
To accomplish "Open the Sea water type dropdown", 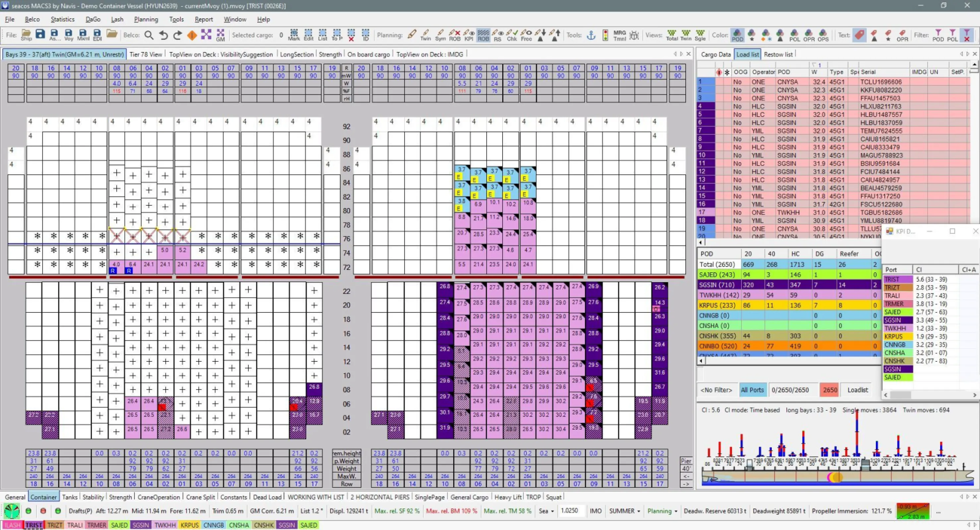I will (546, 511).
